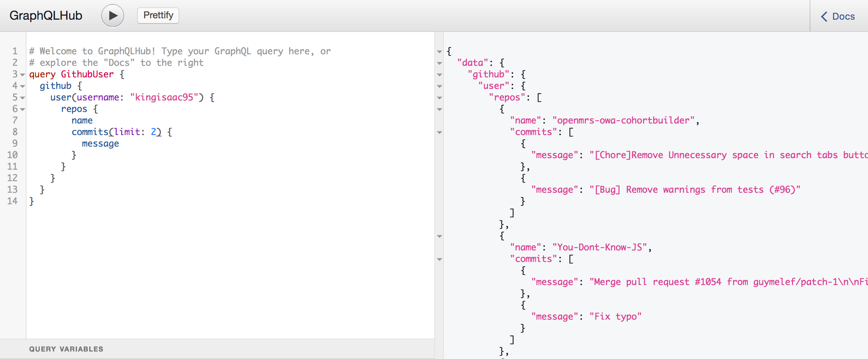Click line number 13 in the gutter
This screenshot has width=868, height=359.
coord(13,190)
